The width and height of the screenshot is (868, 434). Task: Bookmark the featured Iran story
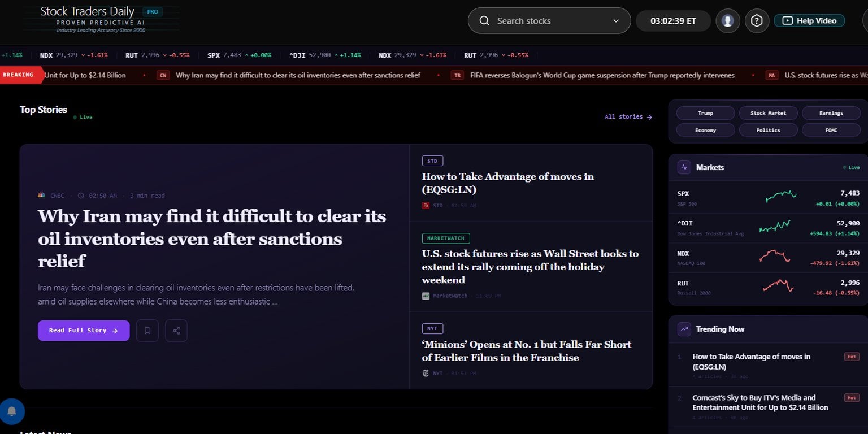[147, 331]
